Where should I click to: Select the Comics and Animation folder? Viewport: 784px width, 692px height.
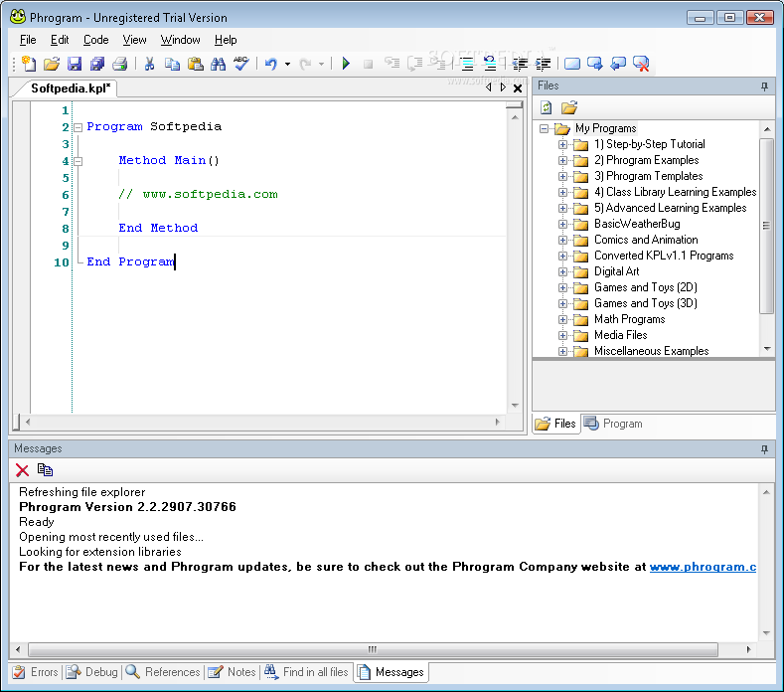(x=646, y=240)
